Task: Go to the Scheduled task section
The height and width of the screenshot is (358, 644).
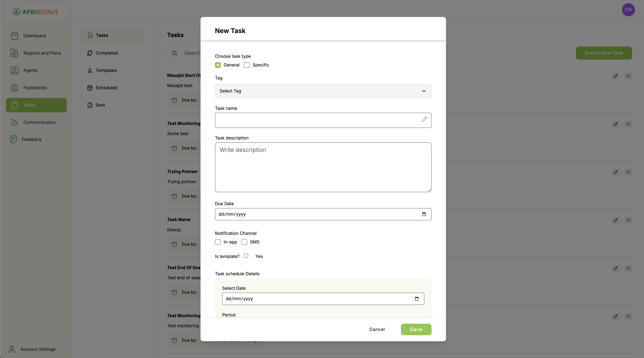Action: point(106,88)
